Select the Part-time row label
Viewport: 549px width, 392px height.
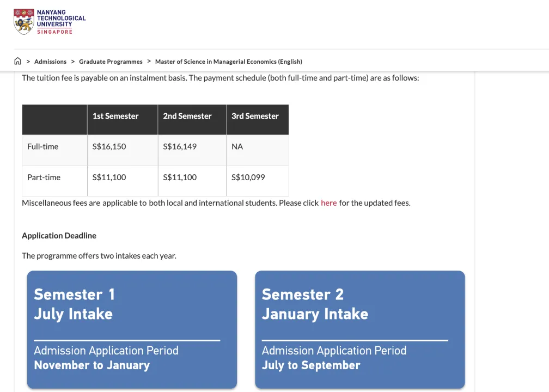click(x=44, y=177)
